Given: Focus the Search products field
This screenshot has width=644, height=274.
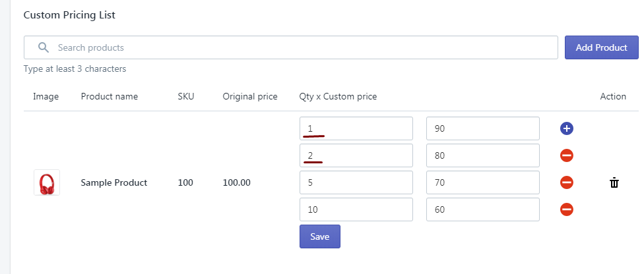Looking at the screenshot, I should (x=291, y=47).
